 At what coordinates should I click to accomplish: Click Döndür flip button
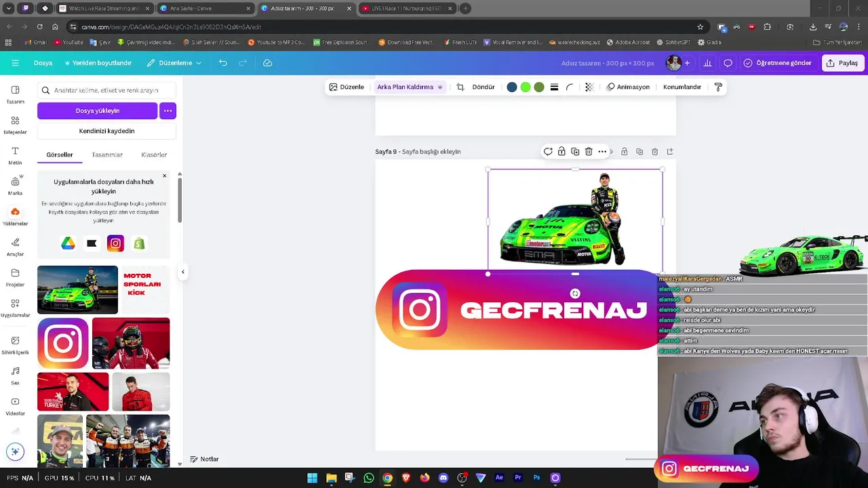click(484, 87)
